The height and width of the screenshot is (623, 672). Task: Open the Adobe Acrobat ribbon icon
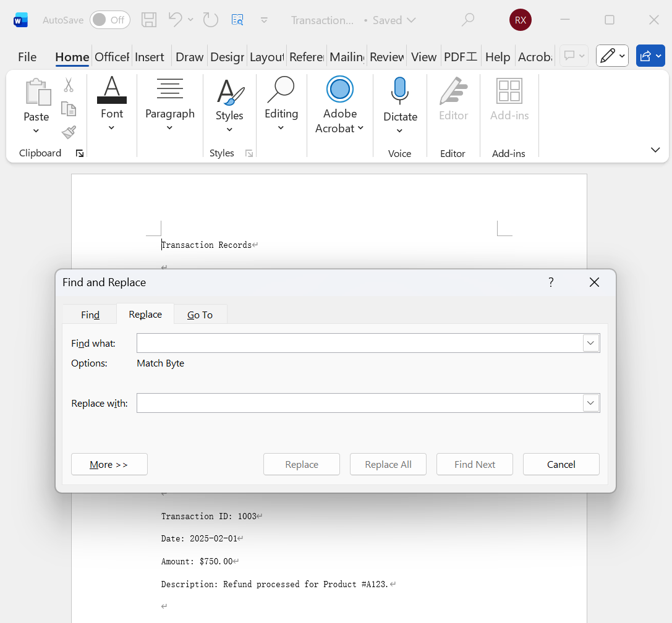[x=339, y=90]
